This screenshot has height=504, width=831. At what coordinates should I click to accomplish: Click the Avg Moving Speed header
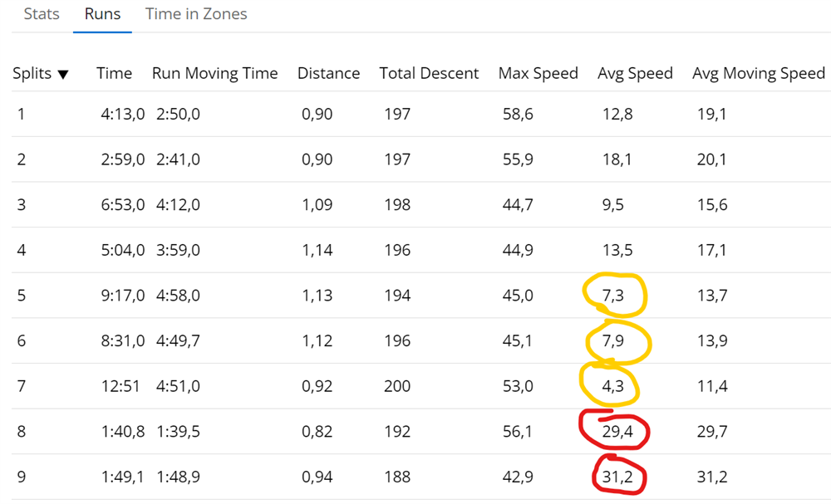coord(758,73)
